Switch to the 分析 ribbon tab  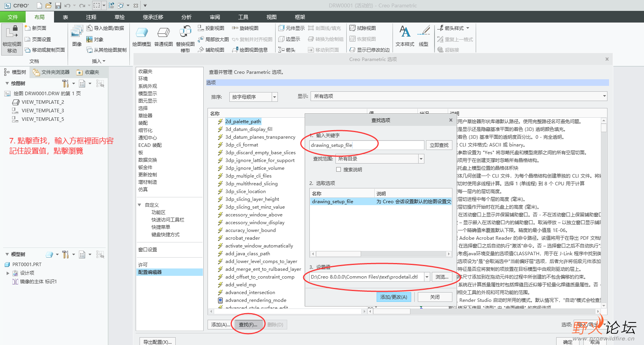point(187,17)
